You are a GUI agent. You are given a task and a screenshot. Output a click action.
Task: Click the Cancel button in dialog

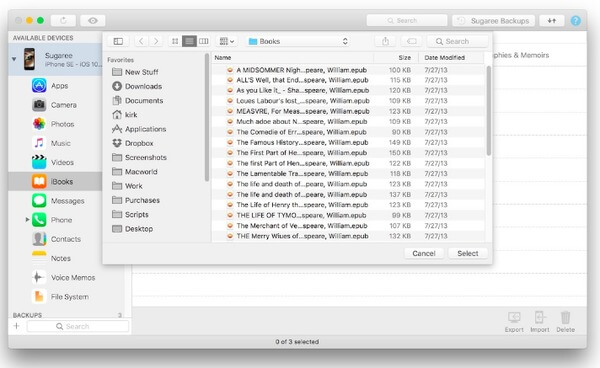point(424,253)
